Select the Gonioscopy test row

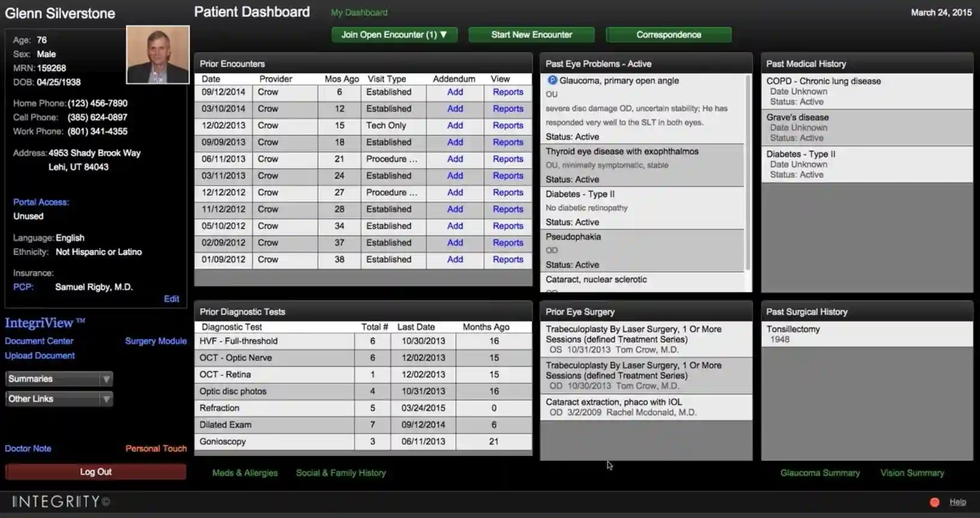tap(363, 442)
